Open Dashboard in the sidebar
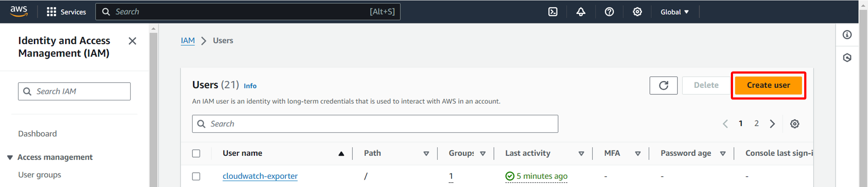The width and height of the screenshot is (868, 187). [x=37, y=134]
